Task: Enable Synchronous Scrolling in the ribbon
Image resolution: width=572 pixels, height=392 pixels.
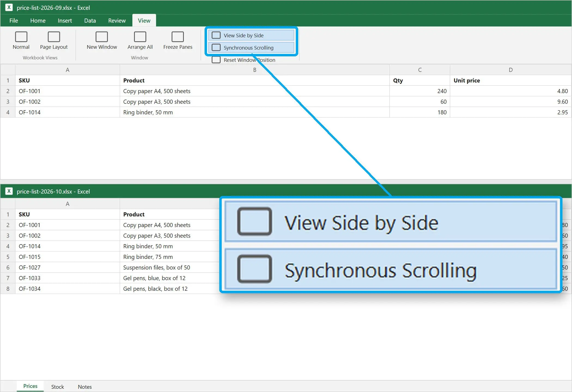Action: [251, 48]
